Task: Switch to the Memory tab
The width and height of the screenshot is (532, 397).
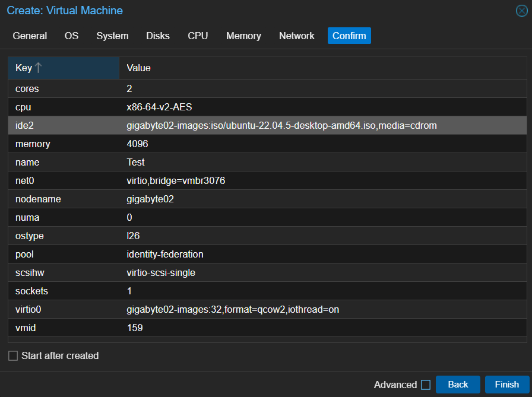Action: (243, 36)
